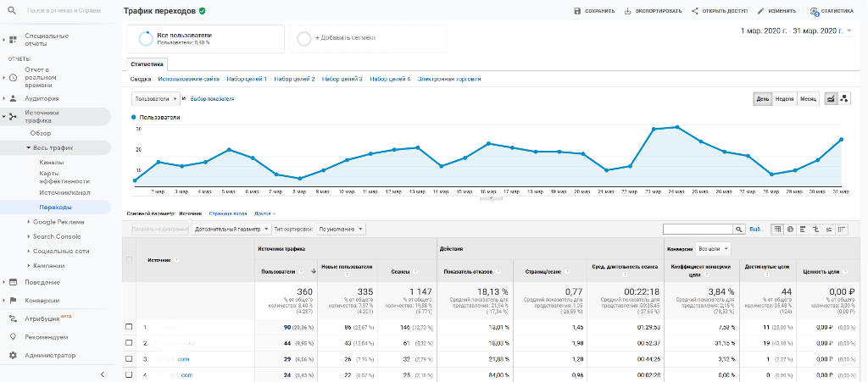Open the Статистика insights icon
The image size is (868, 382).
click(815, 12)
